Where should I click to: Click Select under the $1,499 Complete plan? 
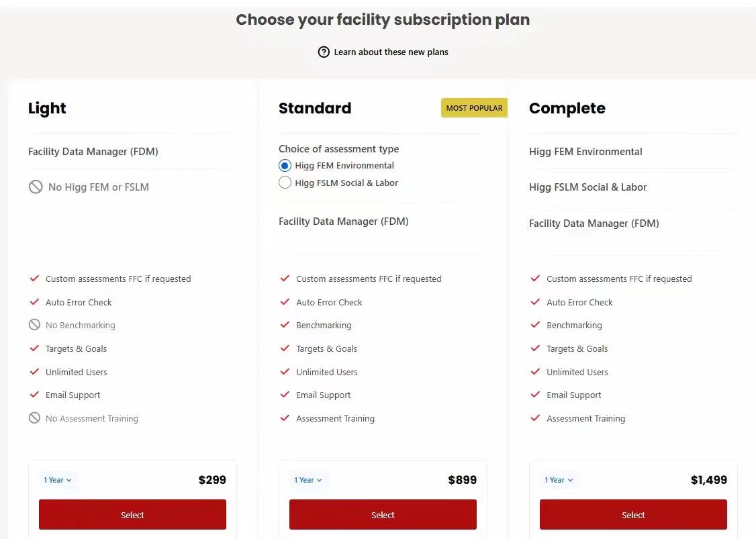click(x=633, y=515)
